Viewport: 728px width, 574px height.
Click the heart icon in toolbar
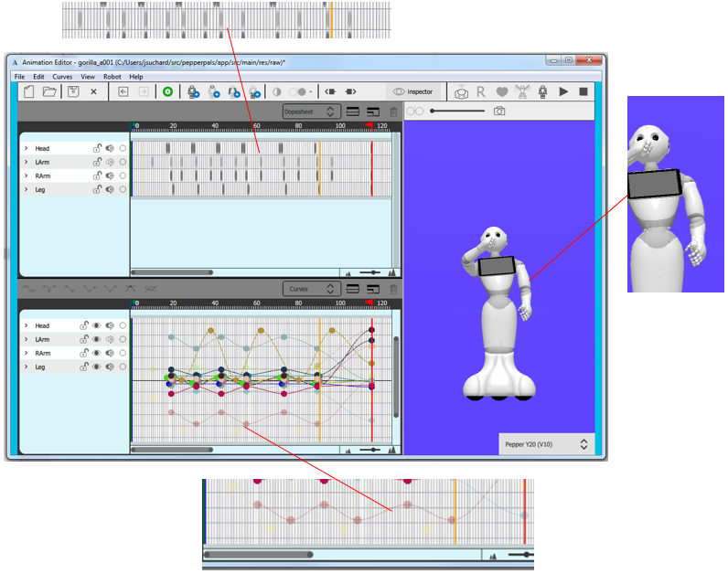pos(502,91)
